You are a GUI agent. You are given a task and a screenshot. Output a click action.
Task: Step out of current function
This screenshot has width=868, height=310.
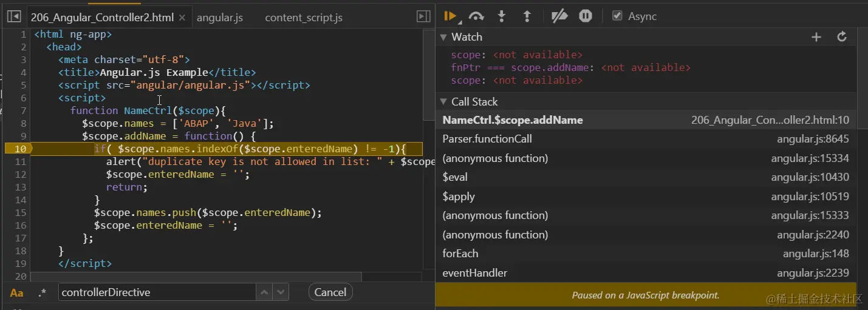tap(527, 16)
